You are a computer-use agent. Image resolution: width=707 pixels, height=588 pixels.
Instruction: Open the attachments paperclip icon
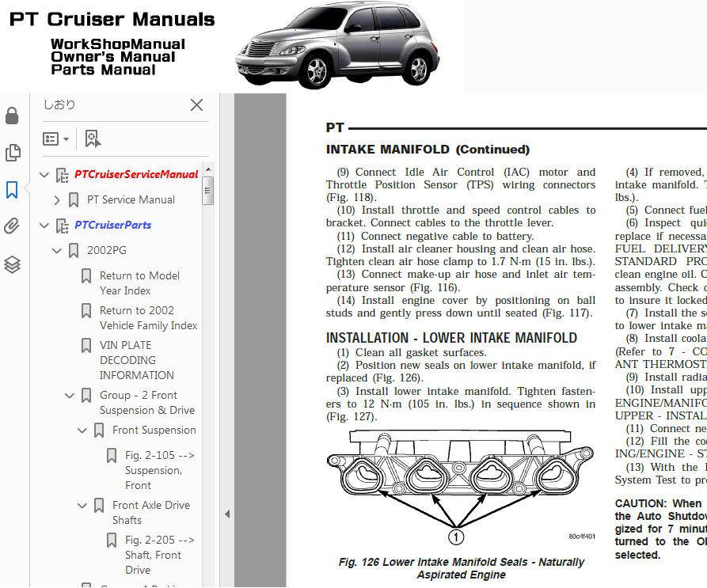(12, 226)
